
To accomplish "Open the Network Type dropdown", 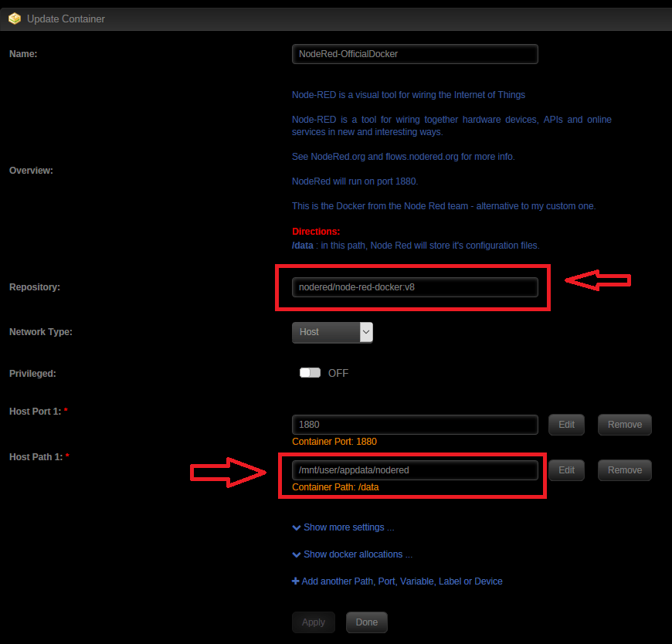I will pos(332,333).
